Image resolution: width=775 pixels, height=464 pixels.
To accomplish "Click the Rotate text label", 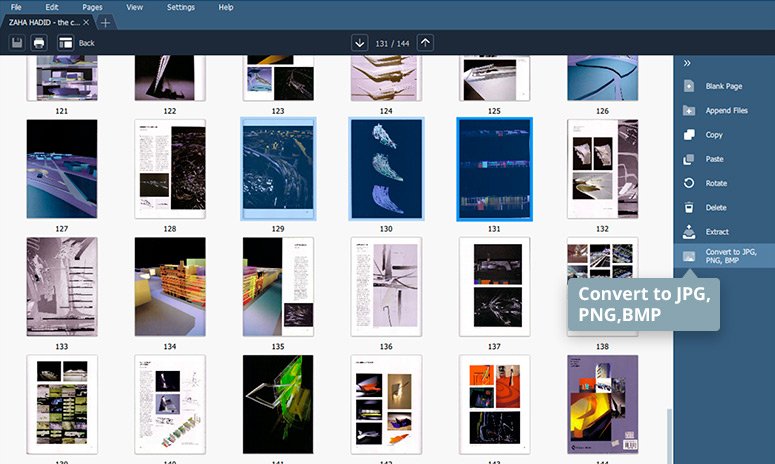I will (716, 183).
